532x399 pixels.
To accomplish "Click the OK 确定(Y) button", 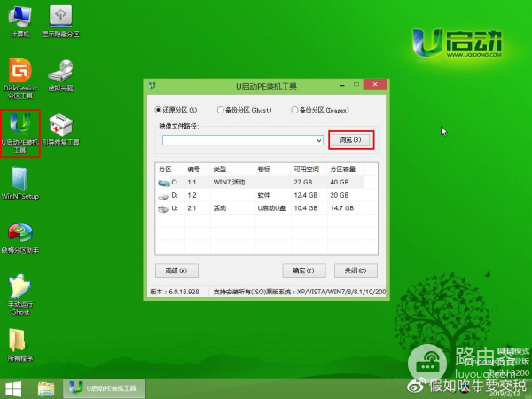I will click(304, 270).
